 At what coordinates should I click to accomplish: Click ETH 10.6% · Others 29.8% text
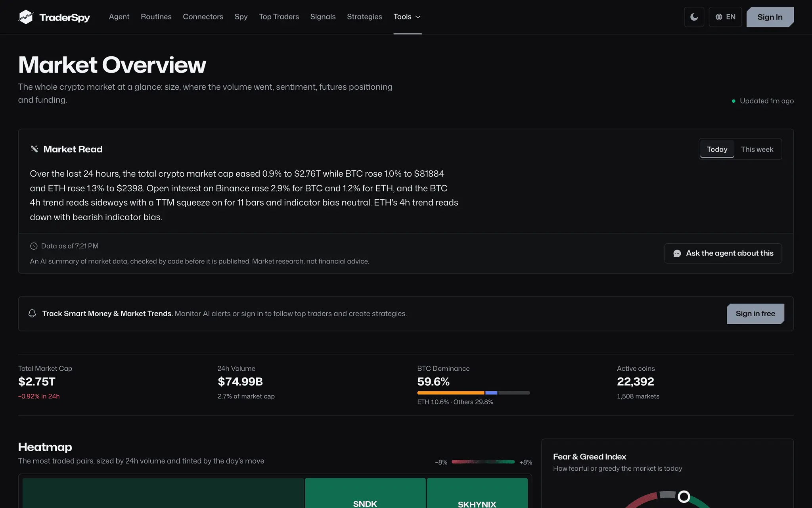coord(455,402)
